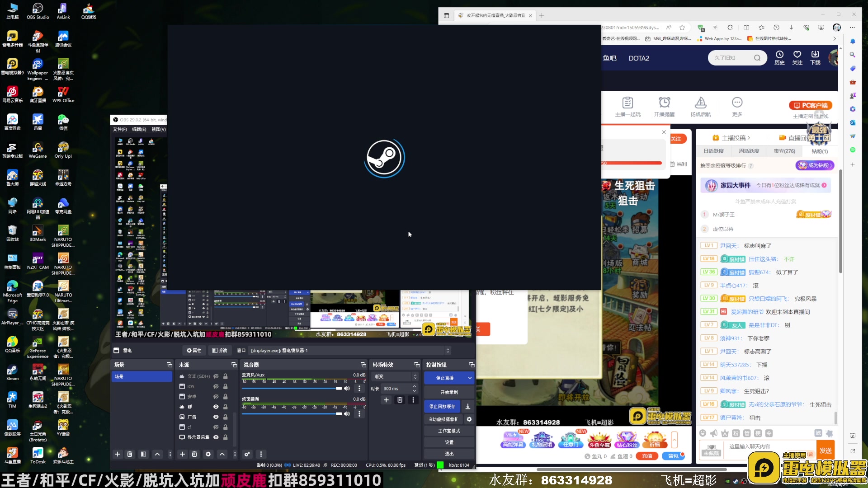Image resolution: width=868 pixels, height=488 pixels.
Task: Mute the 桌面音频 audio channel
Action: (x=347, y=414)
